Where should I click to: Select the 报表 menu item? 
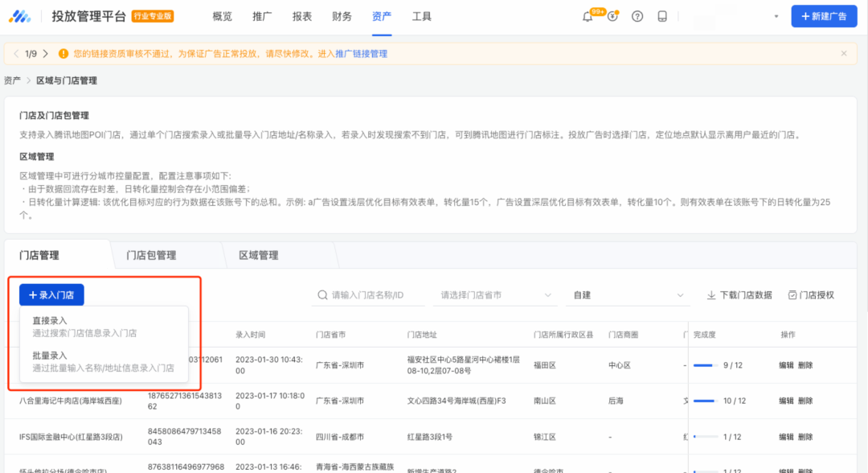tap(301, 15)
